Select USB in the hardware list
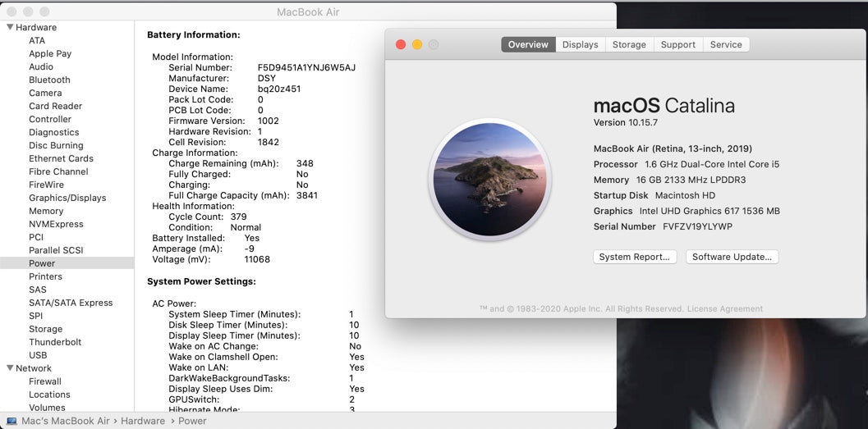The image size is (868, 429). [38, 355]
